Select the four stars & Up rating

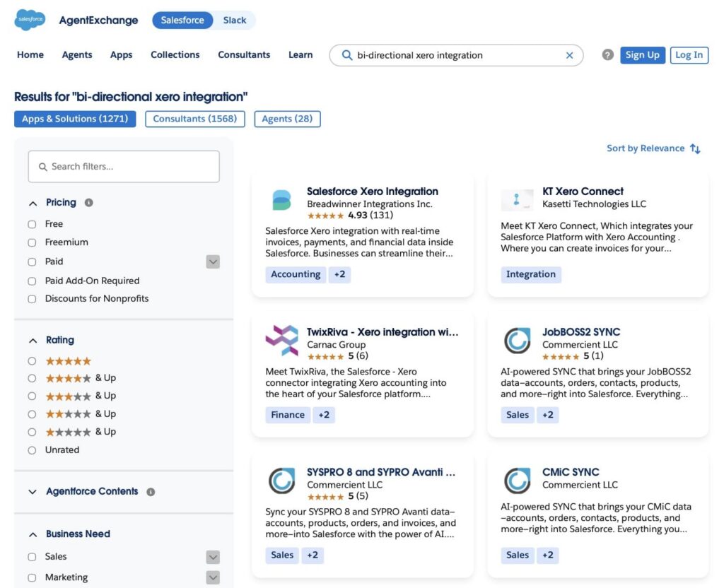pyautogui.click(x=32, y=379)
